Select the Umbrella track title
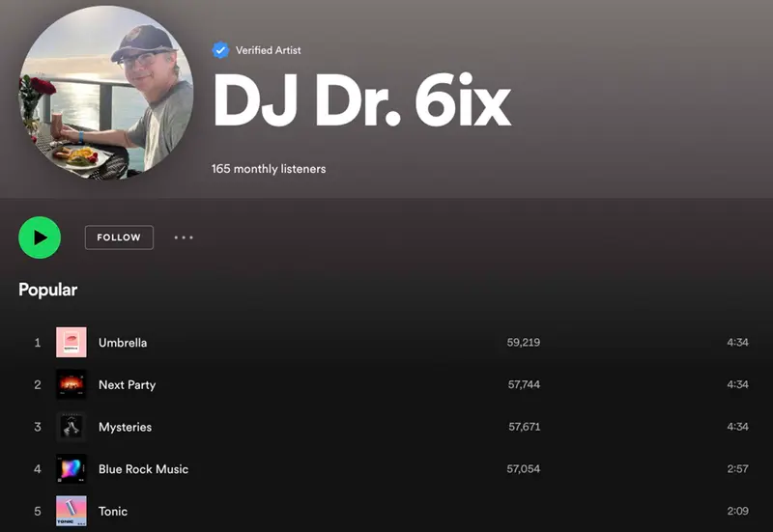773x532 pixels. [x=123, y=343]
